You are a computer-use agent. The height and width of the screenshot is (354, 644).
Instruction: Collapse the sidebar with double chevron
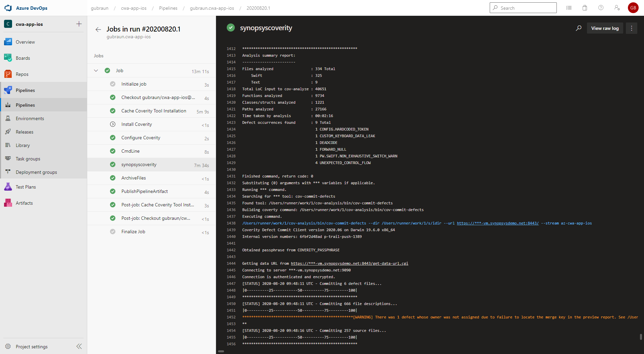[79, 346]
